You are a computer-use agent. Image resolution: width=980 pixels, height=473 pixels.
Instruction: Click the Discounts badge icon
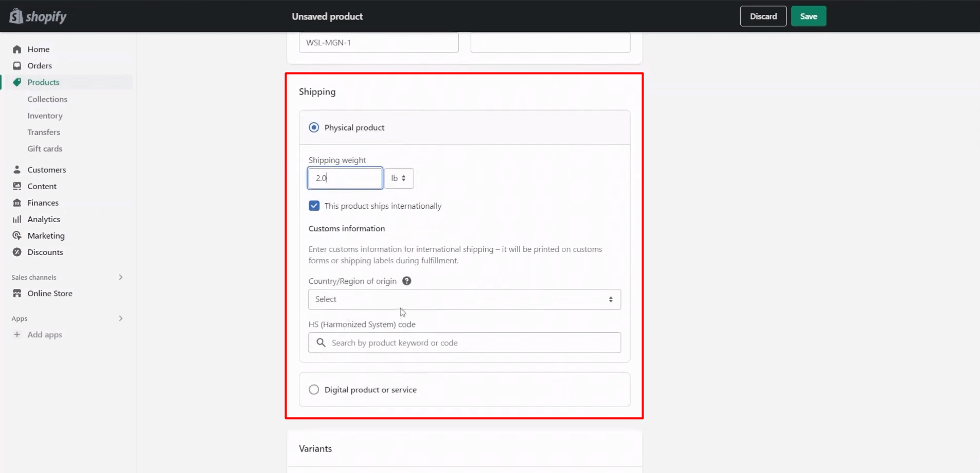[17, 252]
